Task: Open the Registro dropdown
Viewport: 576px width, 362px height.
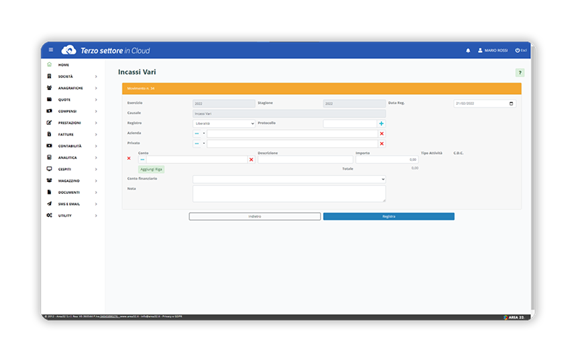Action: click(224, 123)
